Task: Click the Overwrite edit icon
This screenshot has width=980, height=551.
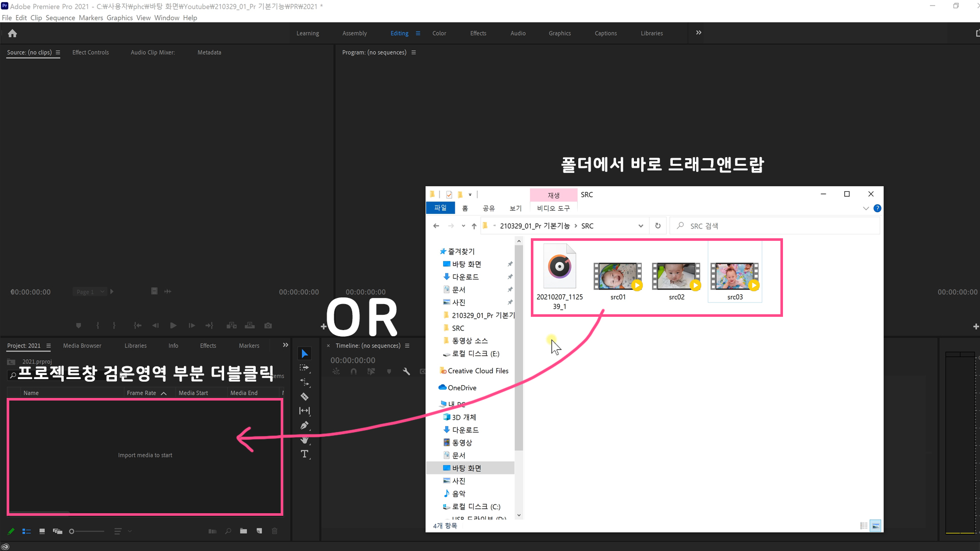Action: pos(250,325)
